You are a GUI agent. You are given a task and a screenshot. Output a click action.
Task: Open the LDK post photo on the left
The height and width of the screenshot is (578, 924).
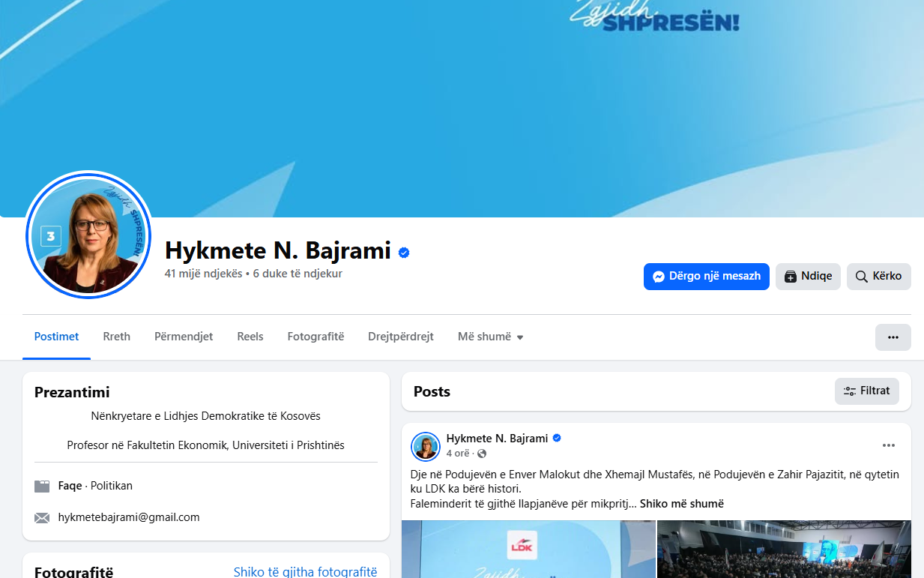[528, 550]
